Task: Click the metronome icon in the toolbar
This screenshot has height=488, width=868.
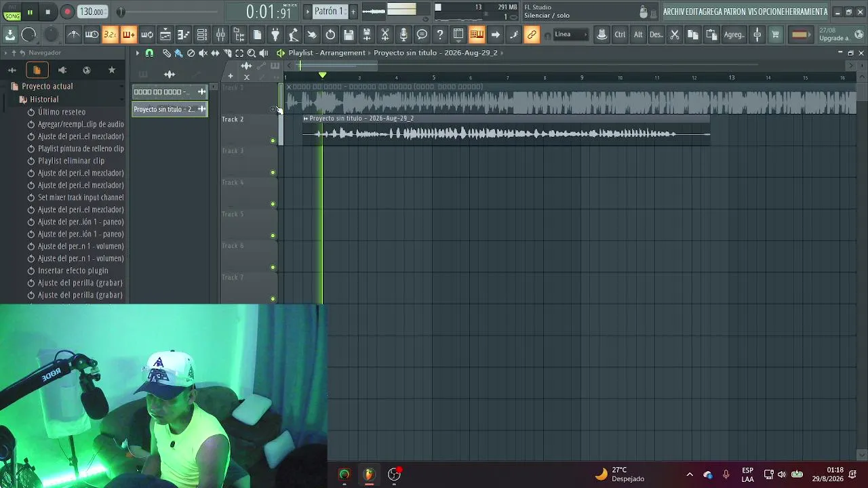Action: point(73,35)
